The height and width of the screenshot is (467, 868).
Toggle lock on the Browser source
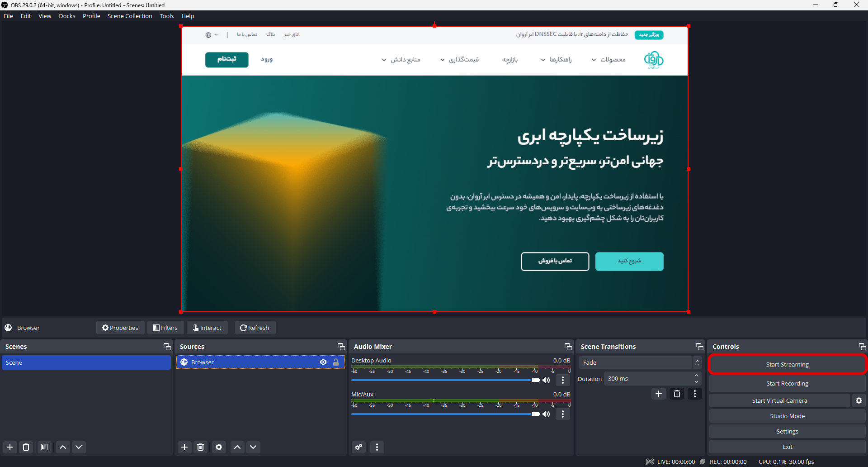[336, 362]
